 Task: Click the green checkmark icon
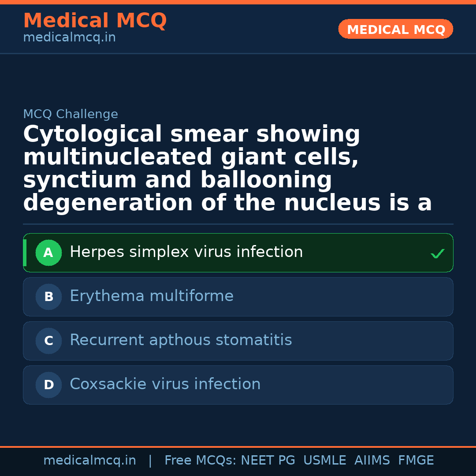[437, 254]
